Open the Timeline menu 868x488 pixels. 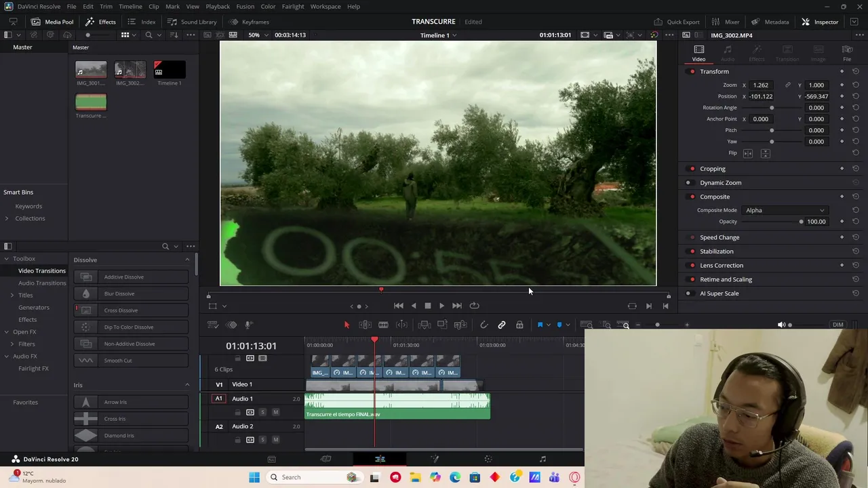tap(130, 6)
